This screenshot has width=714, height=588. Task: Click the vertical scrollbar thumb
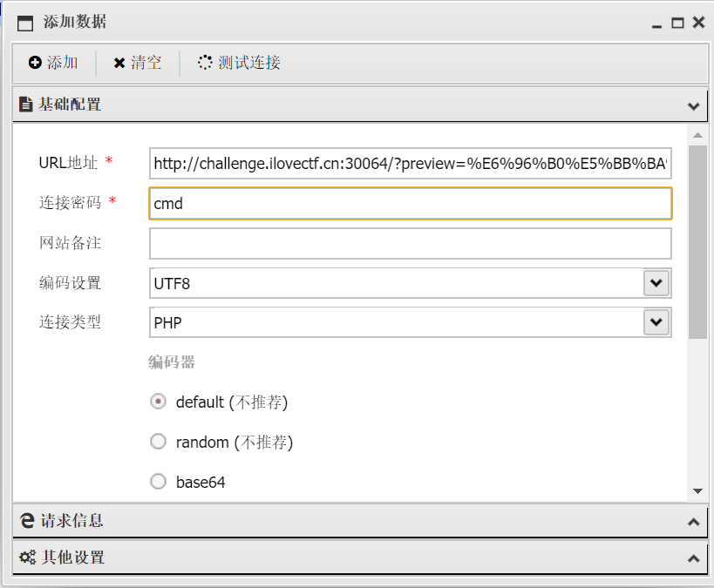697,242
